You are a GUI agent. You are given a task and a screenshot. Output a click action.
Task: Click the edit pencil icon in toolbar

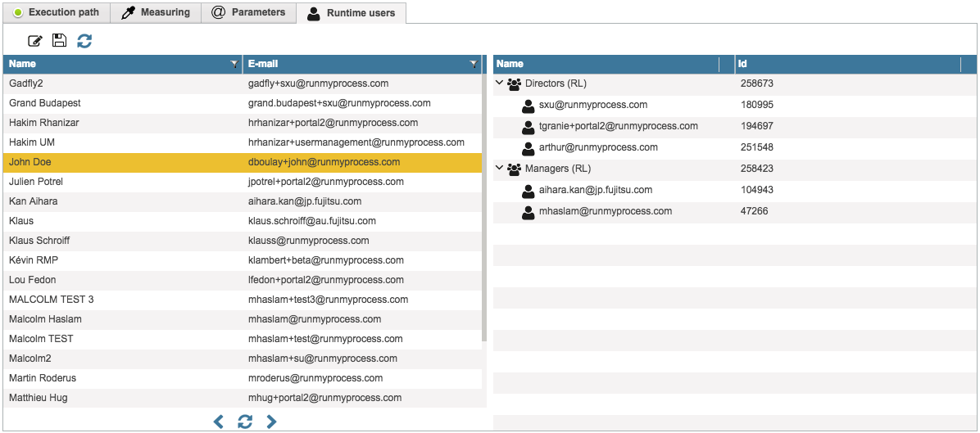[x=35, y=41]
